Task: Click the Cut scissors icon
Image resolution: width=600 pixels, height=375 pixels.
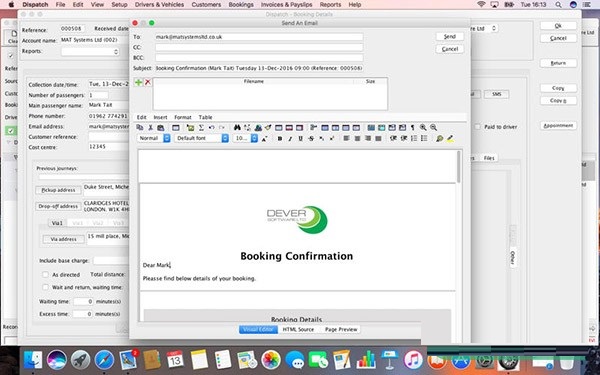Action: 150,127
